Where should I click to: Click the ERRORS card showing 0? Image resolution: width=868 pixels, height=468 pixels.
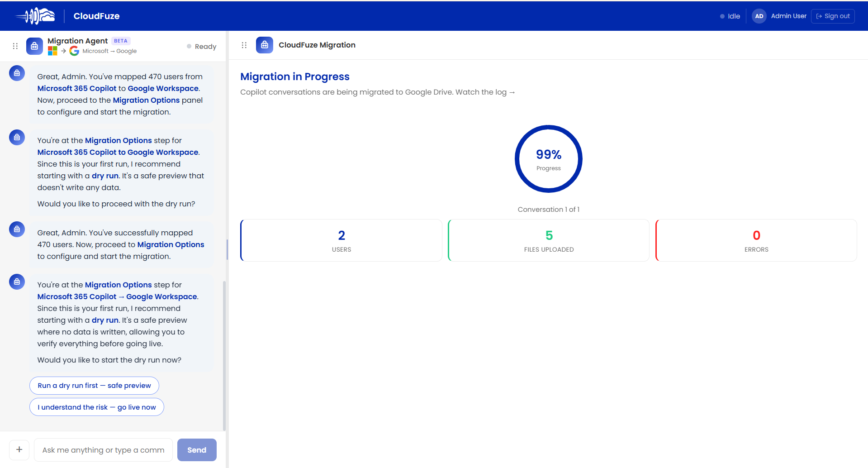[756, 240]
